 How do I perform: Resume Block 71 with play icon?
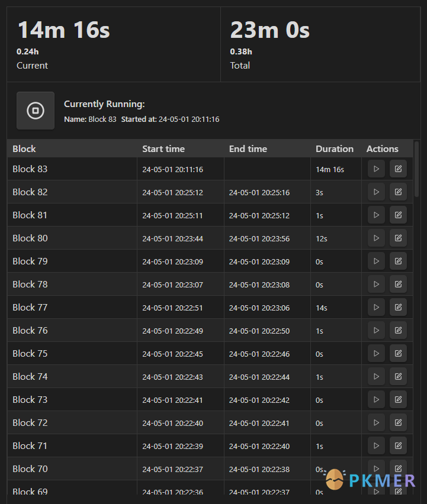click(376, 446)
